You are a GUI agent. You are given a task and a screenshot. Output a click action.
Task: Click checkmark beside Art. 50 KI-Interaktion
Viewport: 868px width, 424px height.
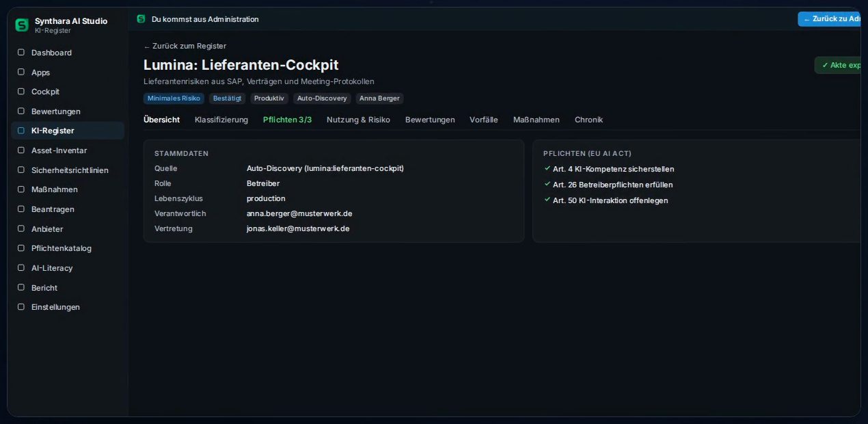pos(547,200)
